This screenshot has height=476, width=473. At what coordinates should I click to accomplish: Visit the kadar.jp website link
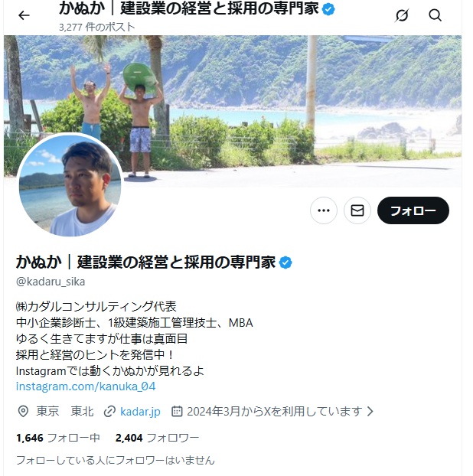coord(140,412)
